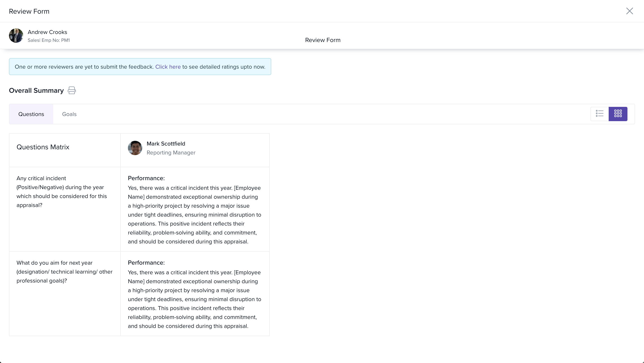Close the Review Form panel
Screen dimensions: 644x363
point(629,11)
